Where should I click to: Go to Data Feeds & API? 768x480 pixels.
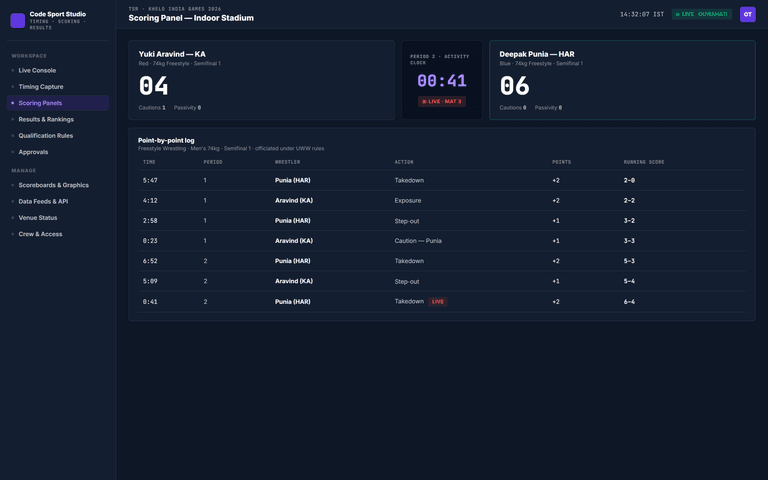[58, 201]
